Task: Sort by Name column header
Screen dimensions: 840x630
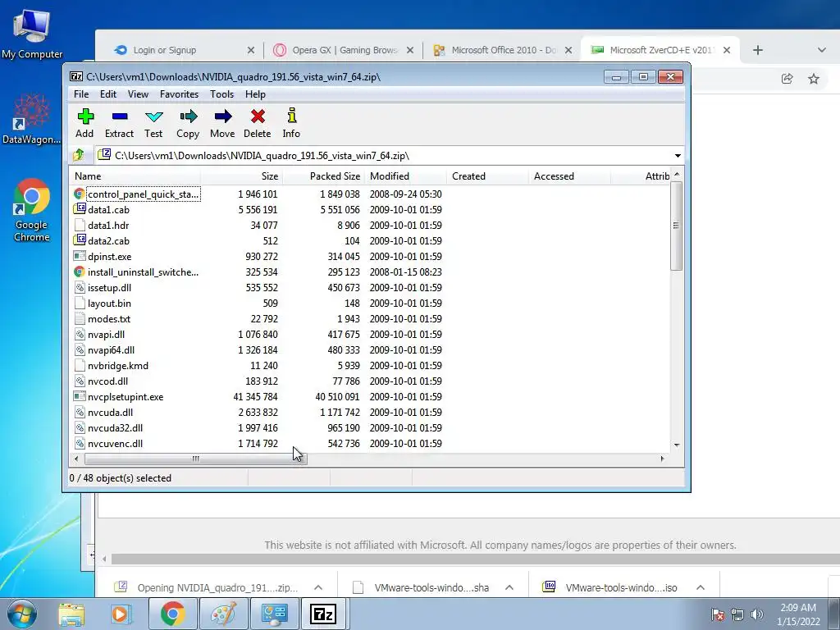Action: pos(135,176)
